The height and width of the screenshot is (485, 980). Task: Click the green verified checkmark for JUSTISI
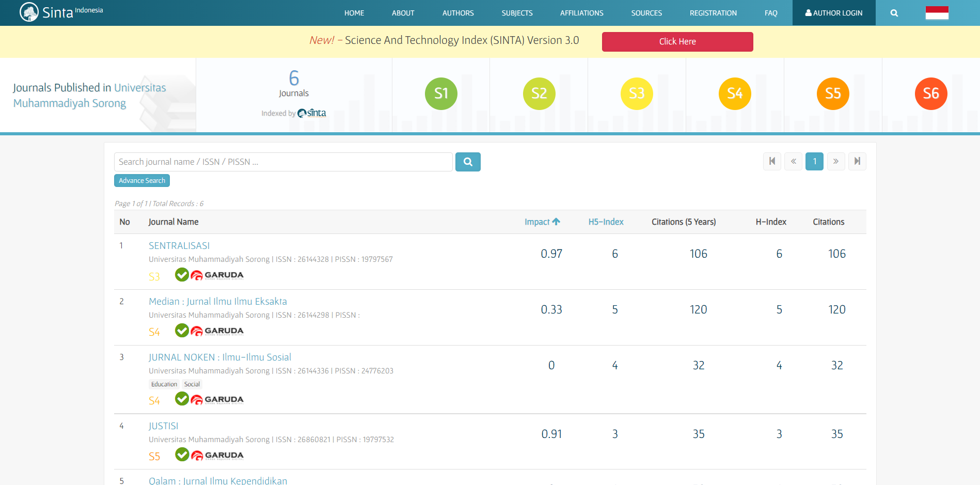point(182,455)
